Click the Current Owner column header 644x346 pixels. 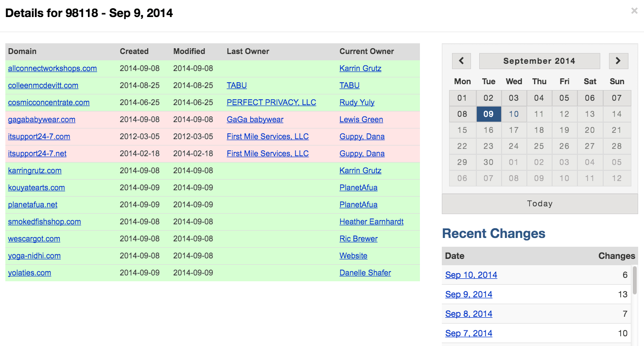tap(367, 51)
